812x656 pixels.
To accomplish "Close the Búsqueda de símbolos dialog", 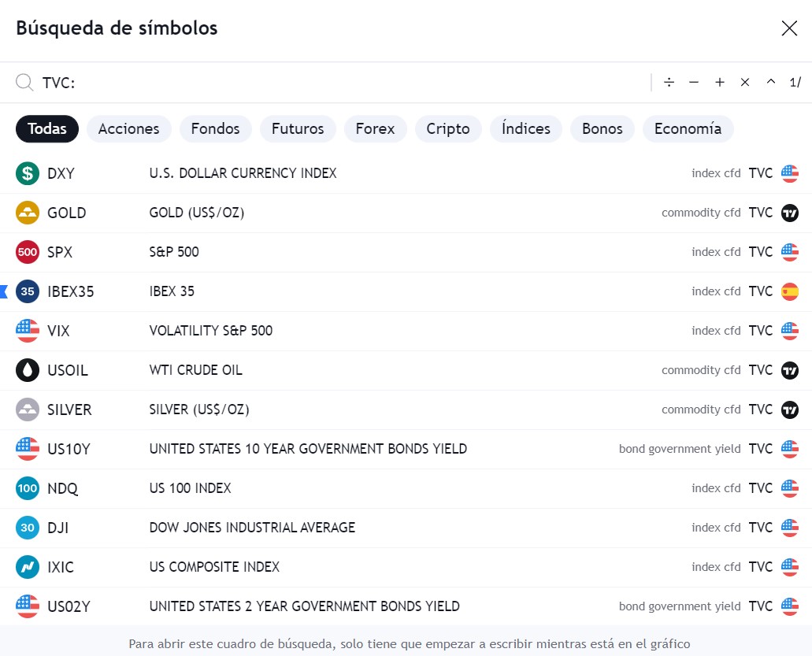I will (789, 28).
